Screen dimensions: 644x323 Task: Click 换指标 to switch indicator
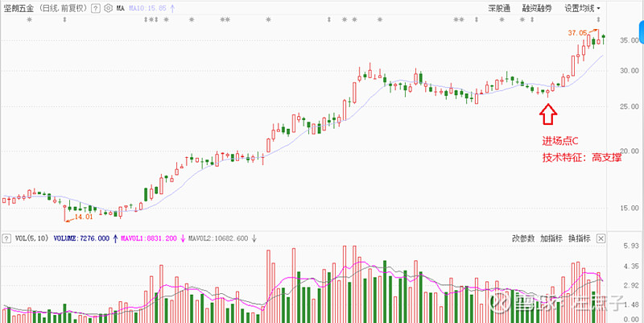coord(580,238)
